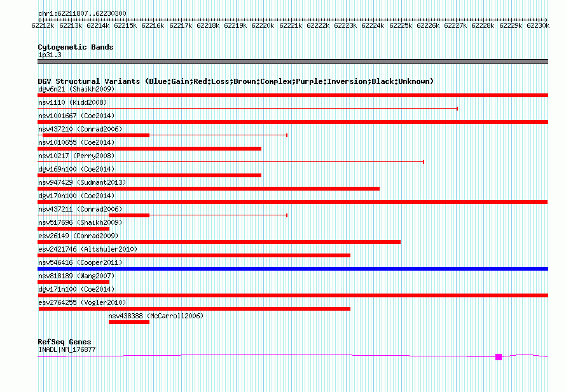Click the thin red line of nsv1110

pyautogui.click(x=247, y=109)
